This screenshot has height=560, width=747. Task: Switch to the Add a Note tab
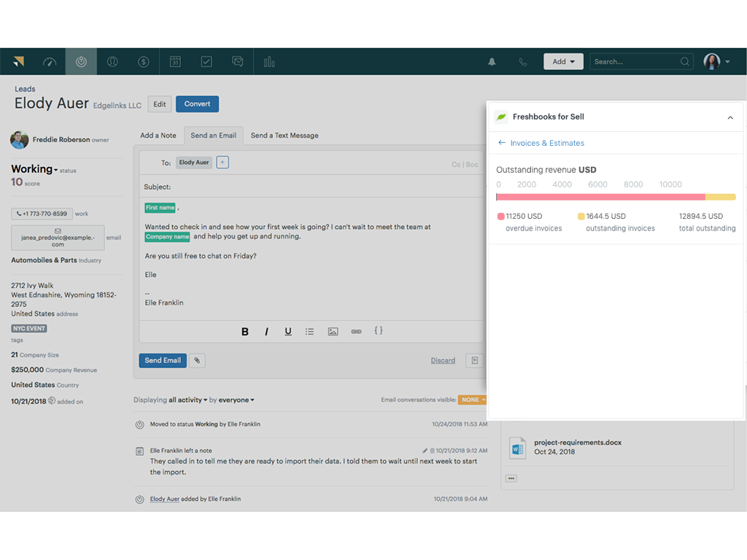158,136
